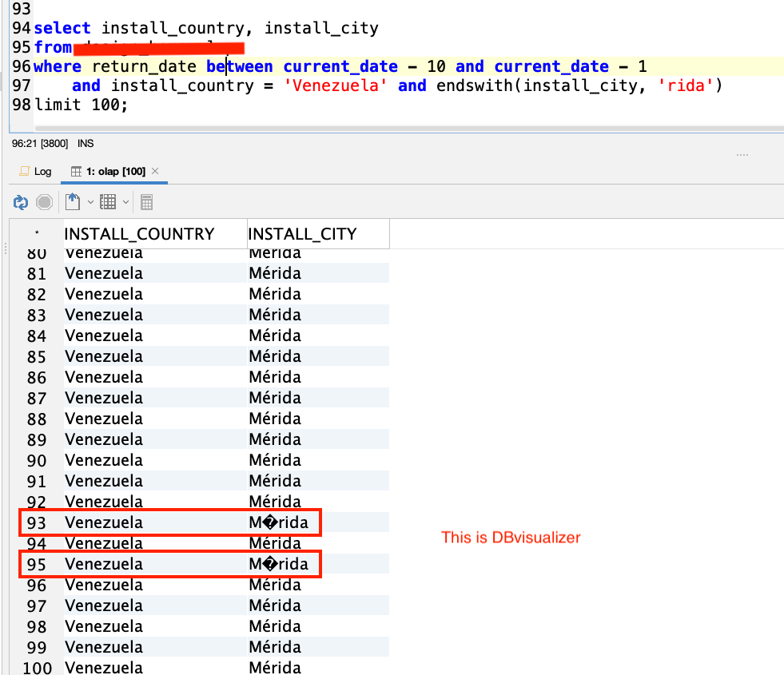The height and width of the screenshot is (675, 784).
Task: Click the Log tab icon
Action: pos(26,171)
